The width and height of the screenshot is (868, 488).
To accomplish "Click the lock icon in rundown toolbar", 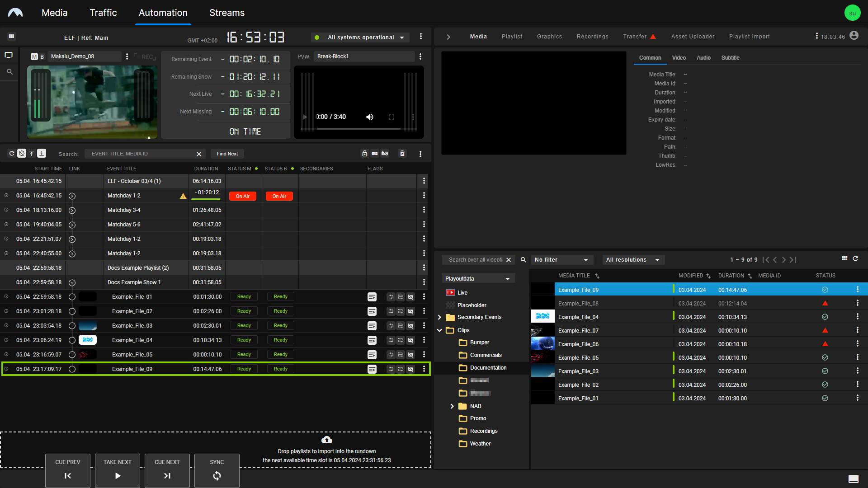I will (x=365, y=154).
